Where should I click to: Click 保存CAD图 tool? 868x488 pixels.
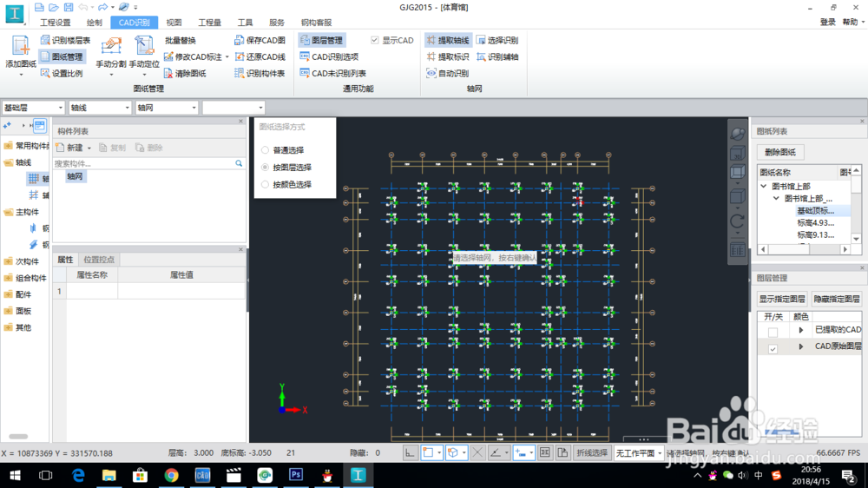coord(260,41)
